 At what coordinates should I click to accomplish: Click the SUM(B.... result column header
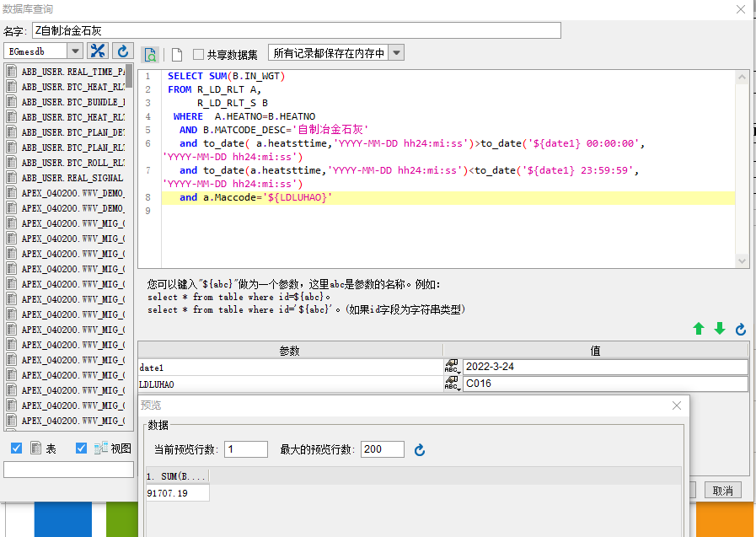178,476
